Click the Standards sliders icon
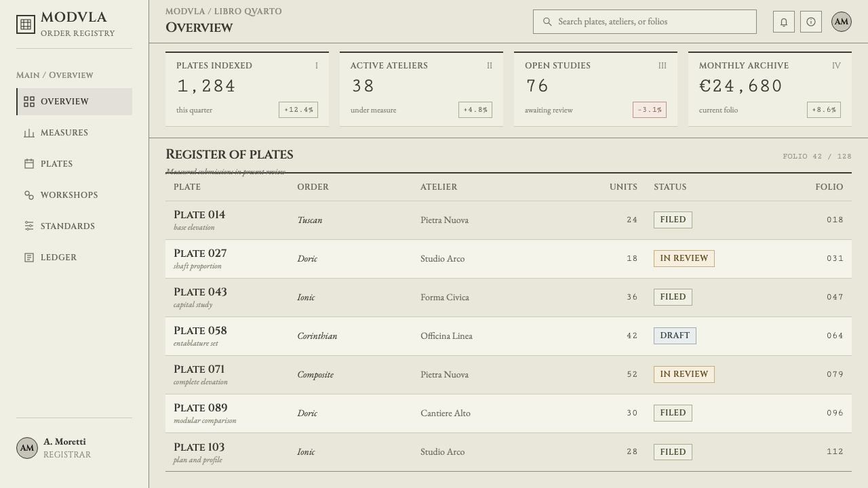The image size is (868, 488). [29, 226]
